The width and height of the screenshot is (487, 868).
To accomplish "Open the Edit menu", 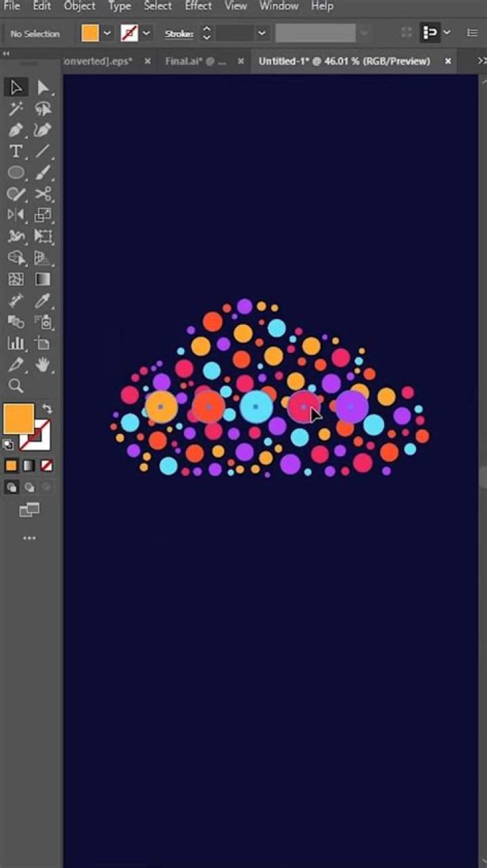I will pos(42,6).
